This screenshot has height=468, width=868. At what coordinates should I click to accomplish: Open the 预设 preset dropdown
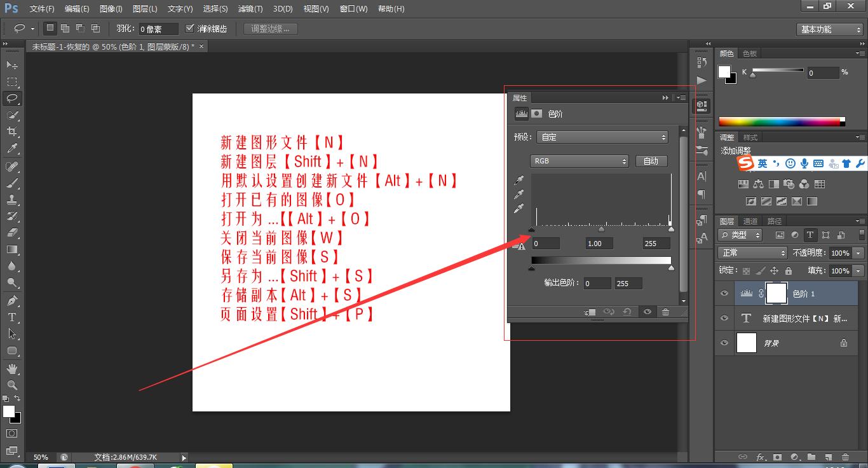(x=602, y=137)
